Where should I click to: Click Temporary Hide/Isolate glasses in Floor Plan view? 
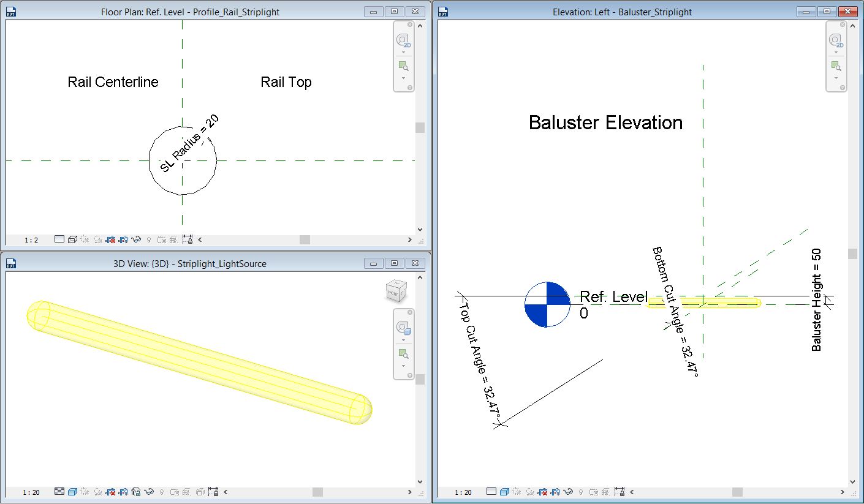[x=136, y=239]
